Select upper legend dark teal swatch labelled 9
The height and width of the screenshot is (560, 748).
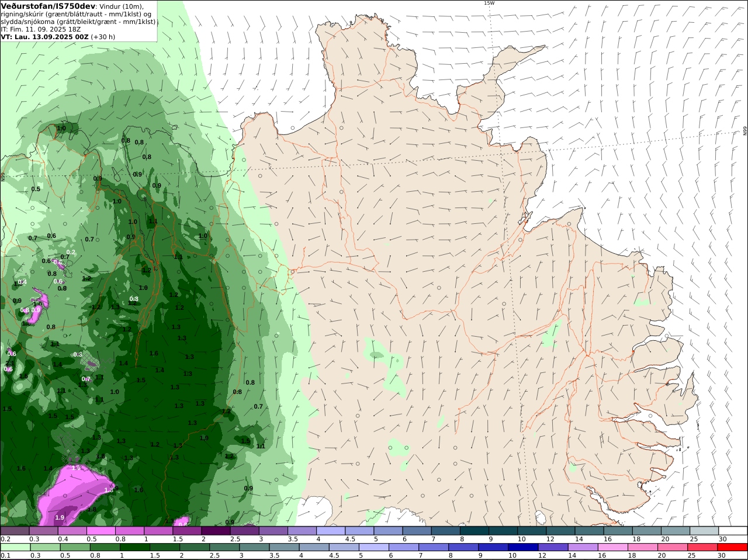503,531
